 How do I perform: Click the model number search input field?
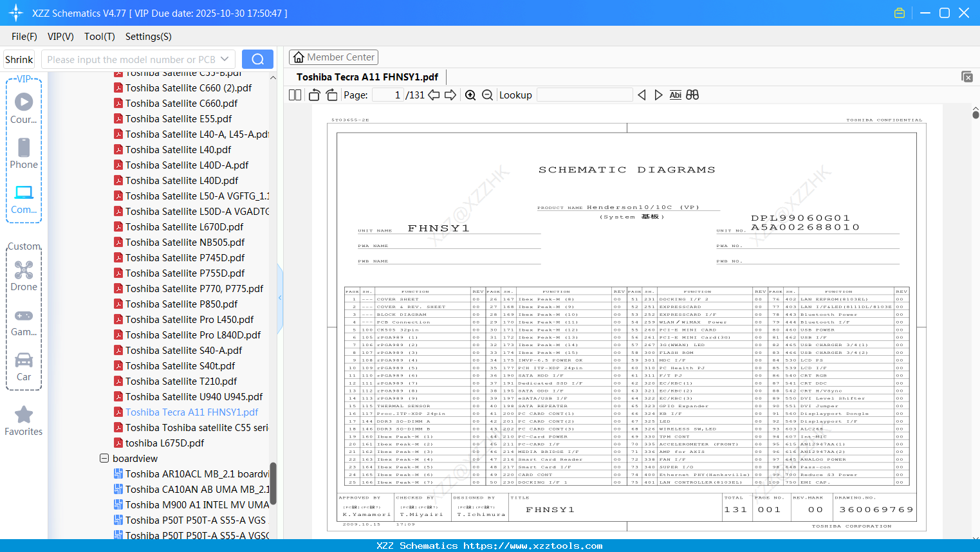click(x=132, y=59)
